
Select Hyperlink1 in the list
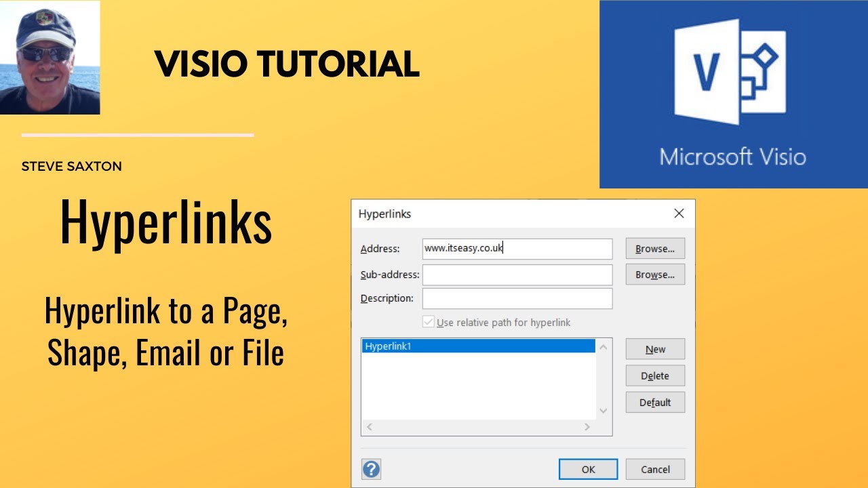click(478, 346)
